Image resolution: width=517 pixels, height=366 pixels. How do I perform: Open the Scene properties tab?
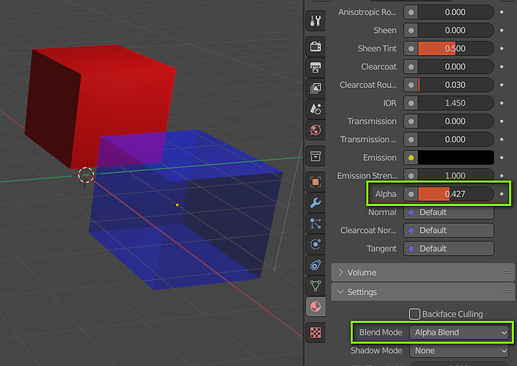(315, 109)
